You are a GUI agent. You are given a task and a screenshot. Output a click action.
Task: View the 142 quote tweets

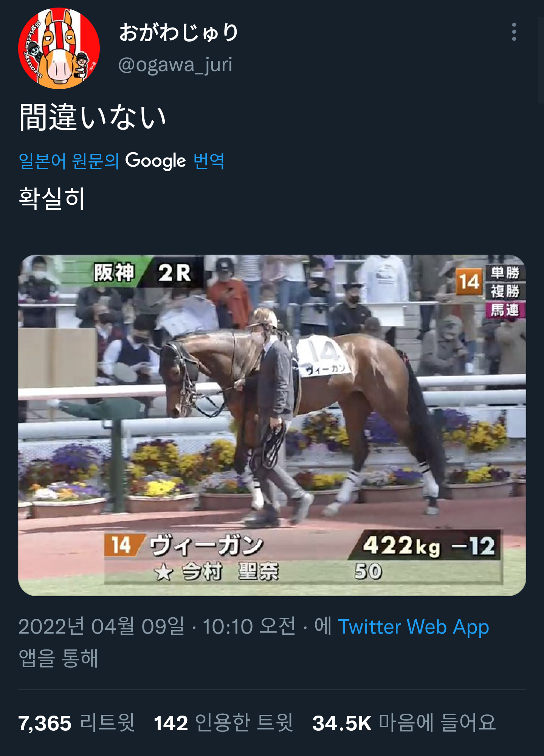click(x=223, y=723)
